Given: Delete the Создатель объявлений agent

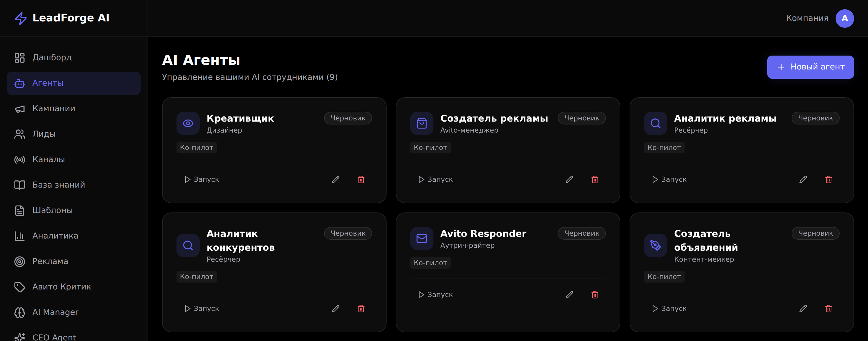Looking at the screenshot, I should pyautogui.click(x=829, y=309).
